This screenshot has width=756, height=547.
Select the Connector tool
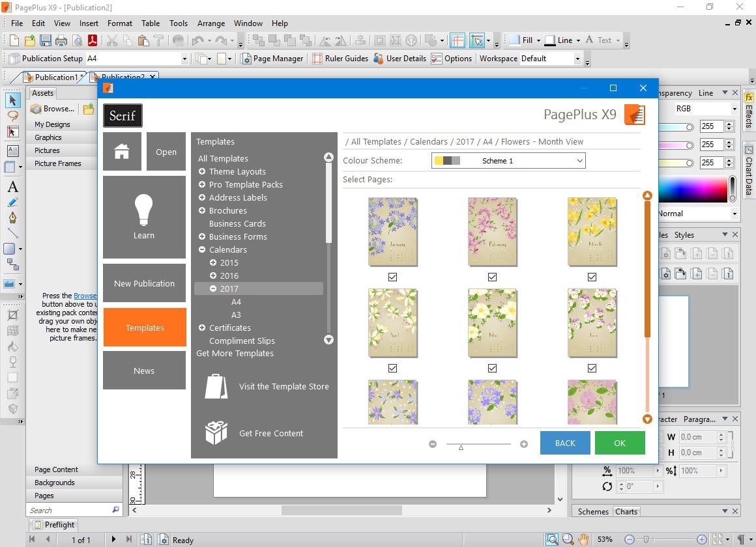pos(13,264)
